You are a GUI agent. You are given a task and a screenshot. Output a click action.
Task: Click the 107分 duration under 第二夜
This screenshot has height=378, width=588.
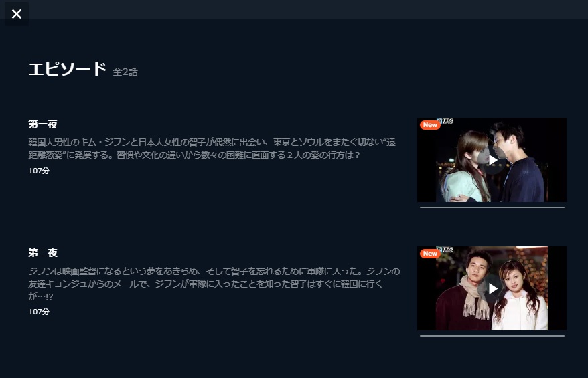click(x=39, y=312)
